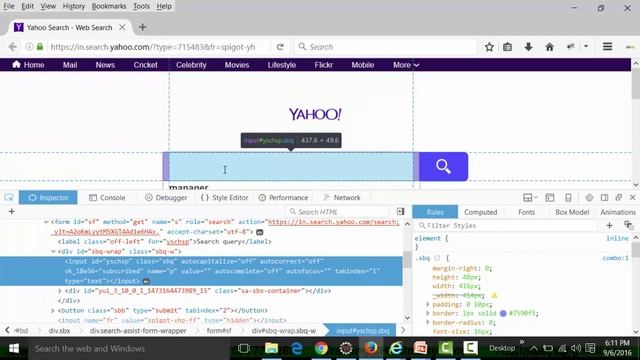Click the Yahoo logo

tap(315, 114)
